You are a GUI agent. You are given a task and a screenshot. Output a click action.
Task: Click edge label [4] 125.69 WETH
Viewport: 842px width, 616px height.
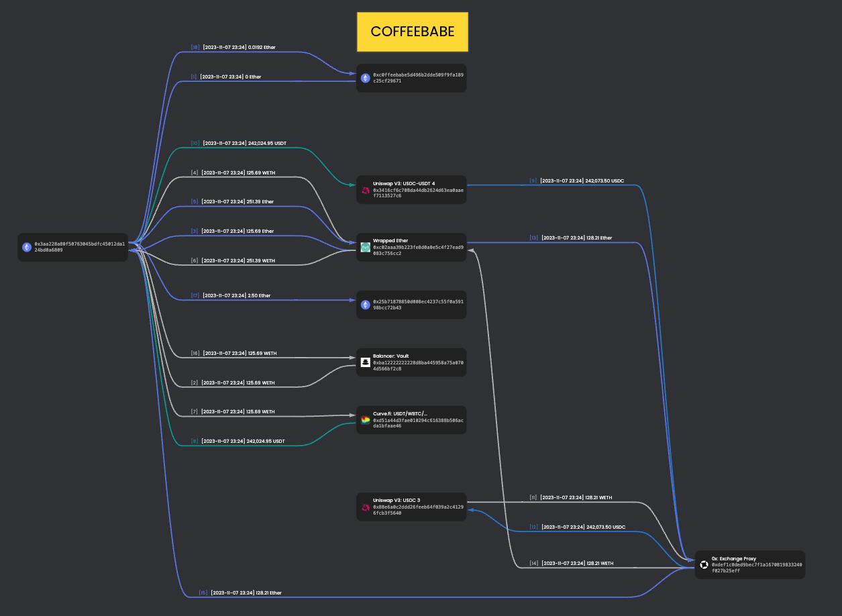point(233,172)
